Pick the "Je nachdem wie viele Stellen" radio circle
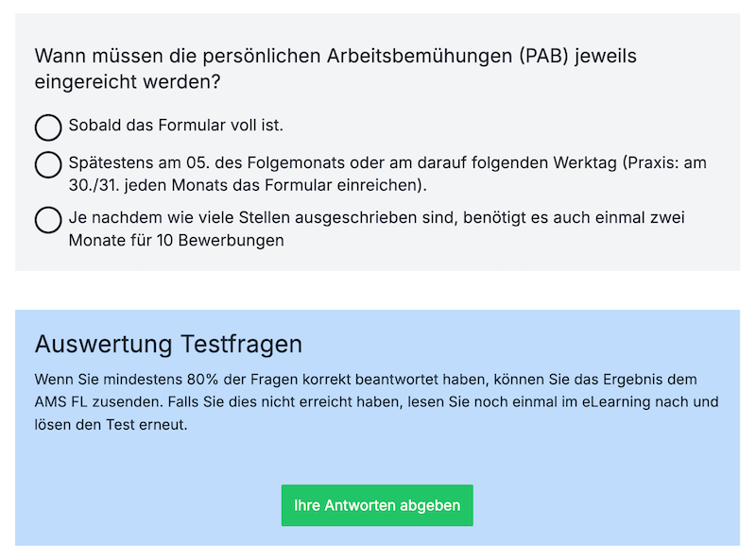 [48, 220]
